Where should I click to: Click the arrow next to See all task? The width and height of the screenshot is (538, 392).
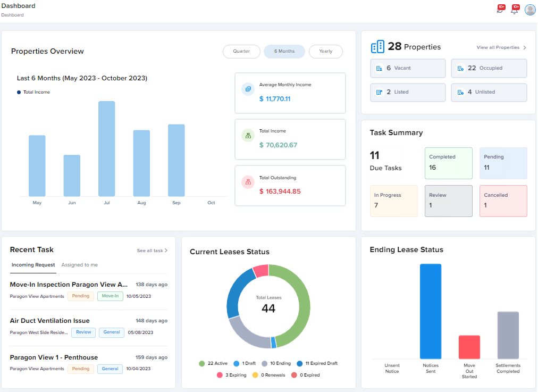166,251
